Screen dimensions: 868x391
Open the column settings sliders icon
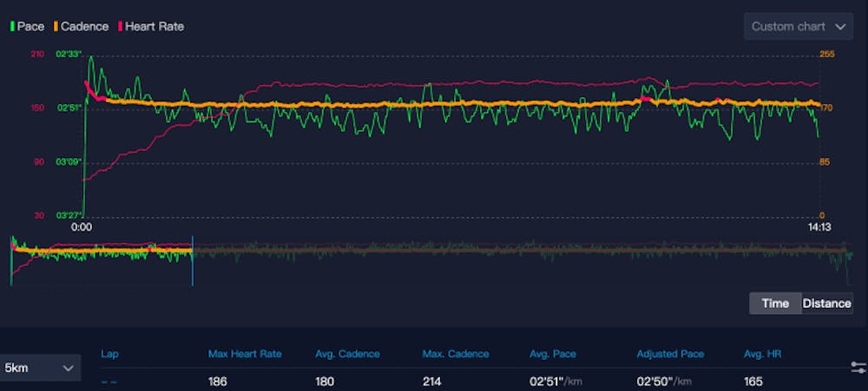(x=858, y=368)
